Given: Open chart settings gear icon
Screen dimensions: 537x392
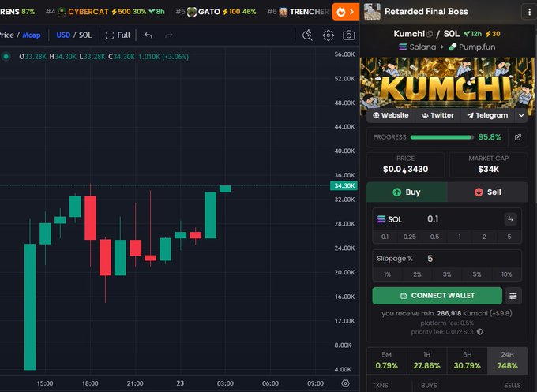Looking at the screenshot, I should [x=328, y=35].
